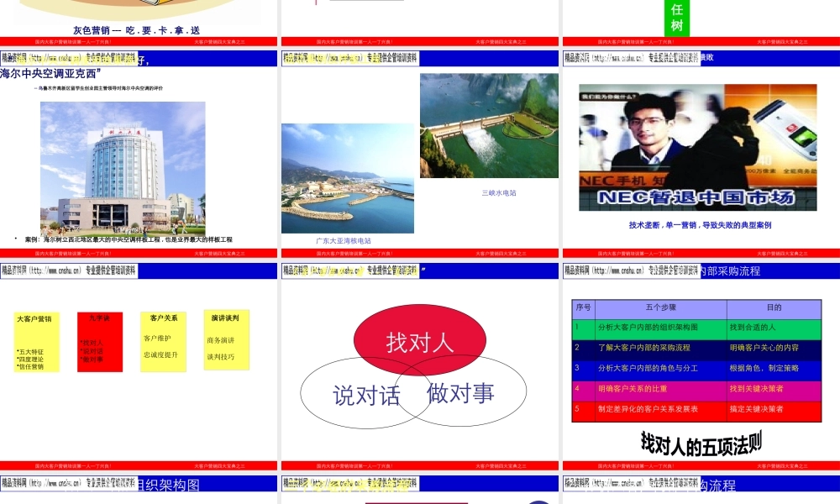Click the line 技术垄断, 单一营销, 导致失败的典型案例
The width and height of the screenshot is (840, 504).
(701, 225)
